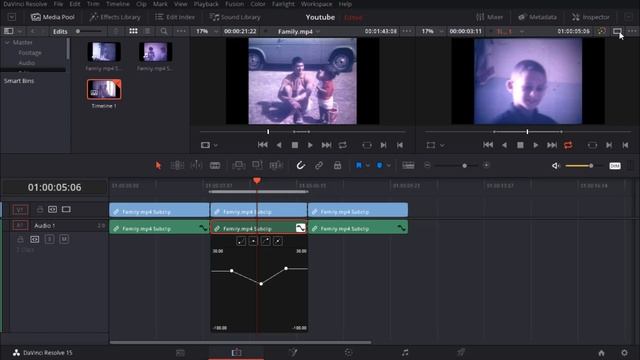Open the Media Pool panel

click(53, 17)
